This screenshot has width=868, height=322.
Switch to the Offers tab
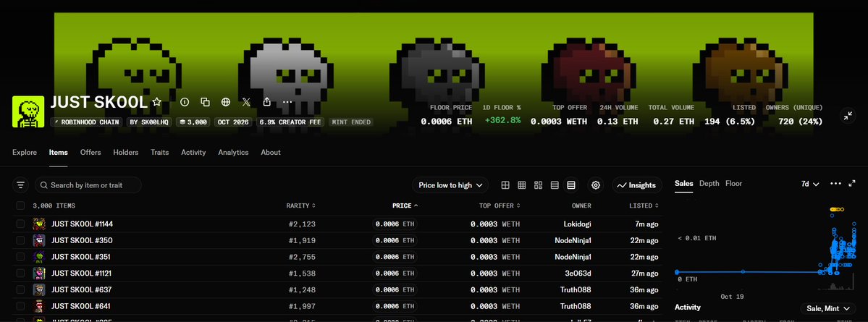(x=90, y=152)
